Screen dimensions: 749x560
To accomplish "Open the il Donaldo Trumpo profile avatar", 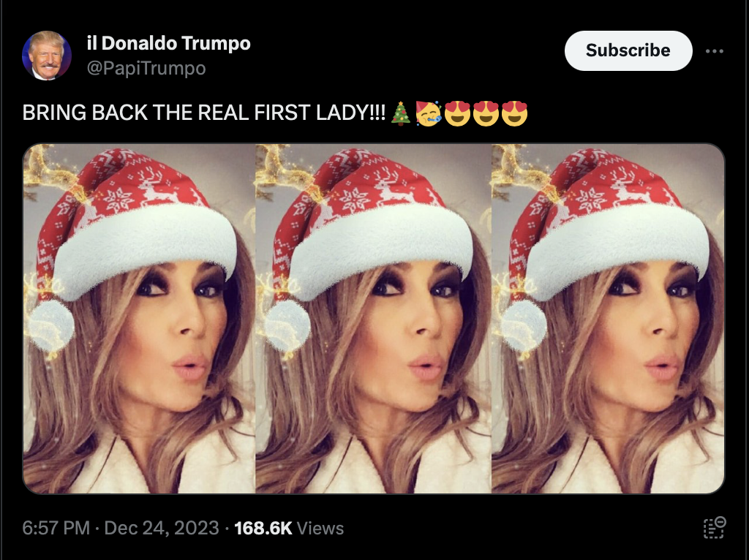I will tap(47, 56).
